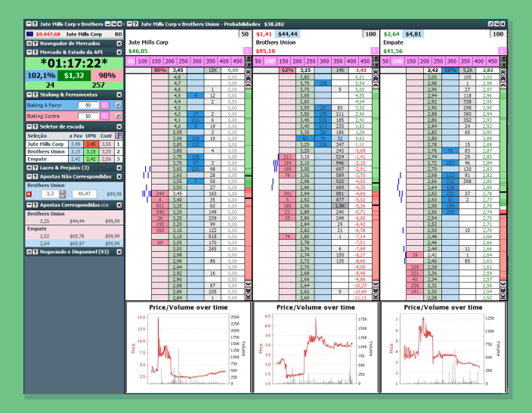The height and width of the screenshot is (413, 532).
Task: Click back price 3,45 for Jute Mills Corp
Action: tap(76, 144)
